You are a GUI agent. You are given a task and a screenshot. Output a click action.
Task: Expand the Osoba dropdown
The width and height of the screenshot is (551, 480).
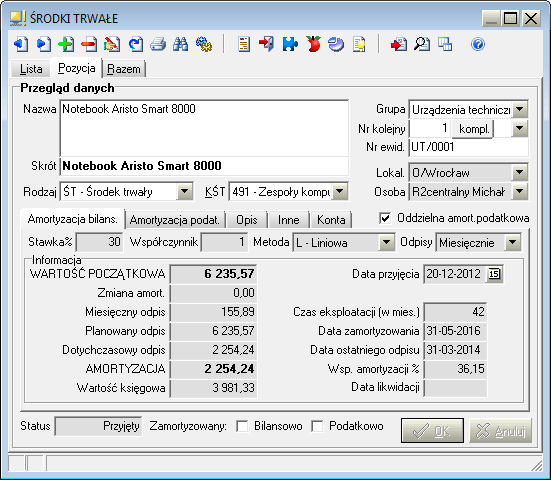click(520, 192)
